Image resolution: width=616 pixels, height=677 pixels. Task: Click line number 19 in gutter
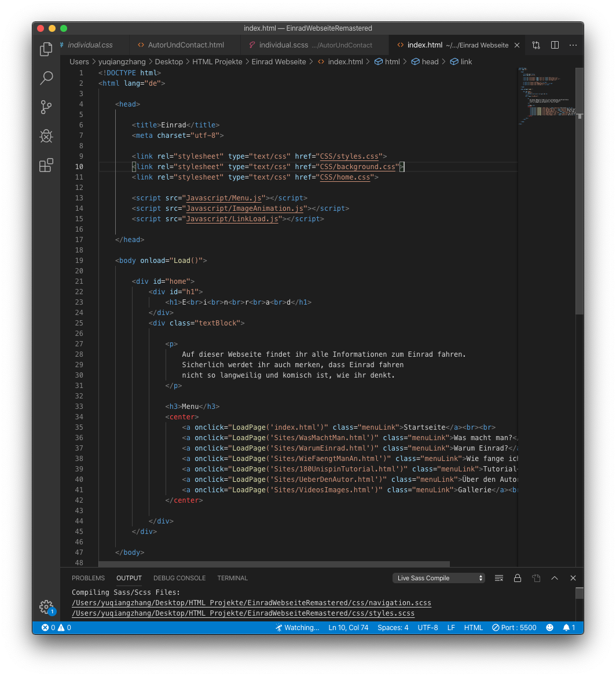point(79,261)
